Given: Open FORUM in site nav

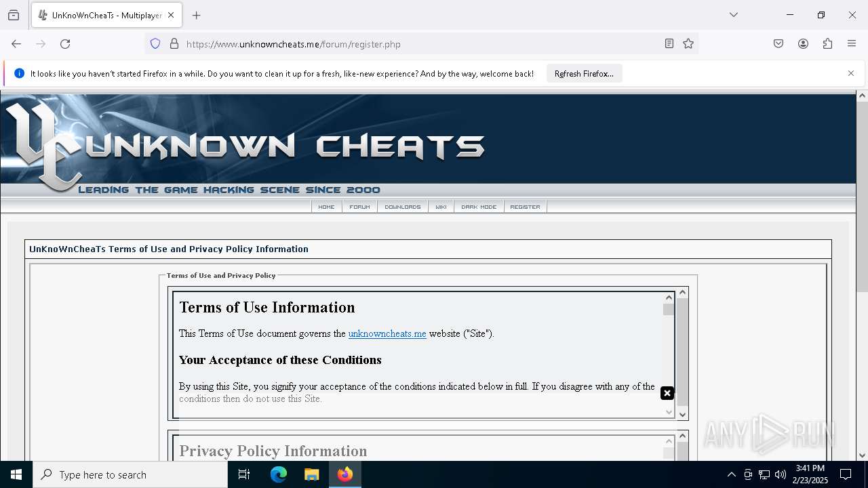Looking at the screenshot, I should pyautogui.click(x=359, y=207).
